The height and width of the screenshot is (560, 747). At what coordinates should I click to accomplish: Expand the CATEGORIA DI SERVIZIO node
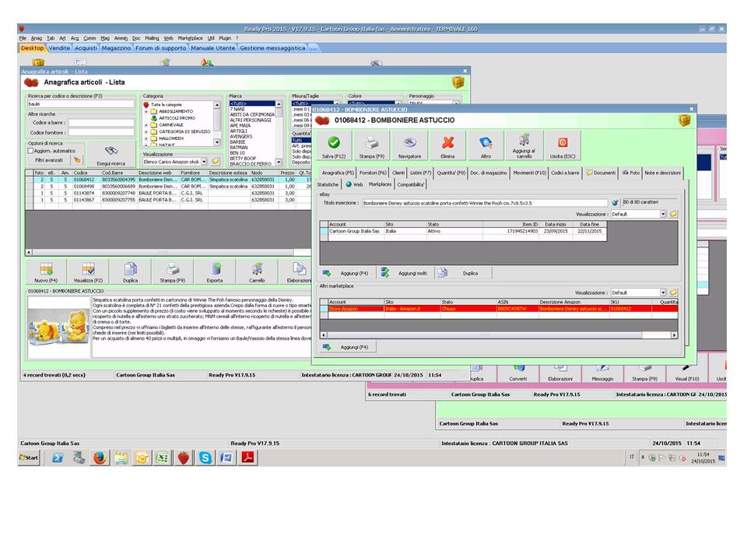click(x=147, y=131)
